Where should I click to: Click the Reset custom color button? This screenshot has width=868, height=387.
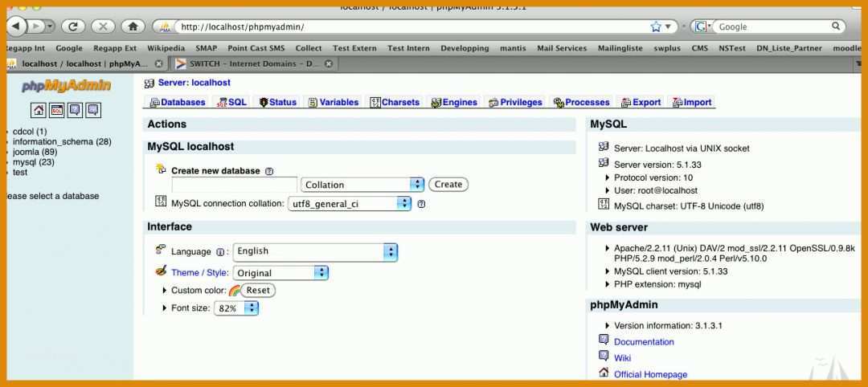(x=258, y=291)
